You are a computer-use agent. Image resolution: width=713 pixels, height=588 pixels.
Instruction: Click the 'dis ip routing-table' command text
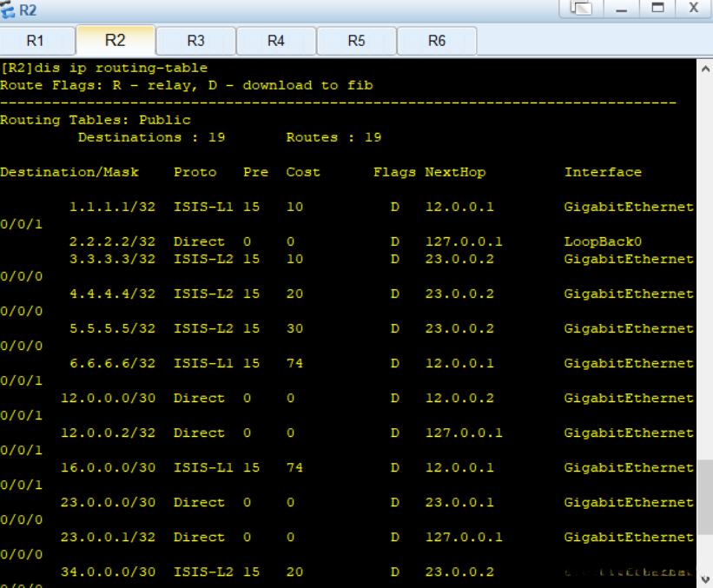coord(121,69)
